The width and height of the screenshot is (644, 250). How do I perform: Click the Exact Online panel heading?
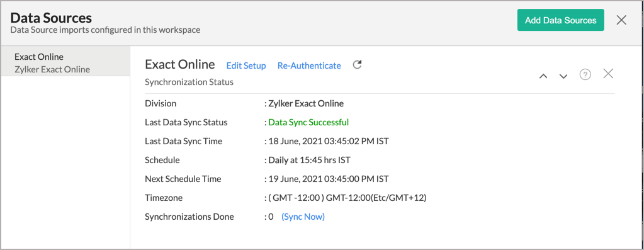(x=180, y=64)
